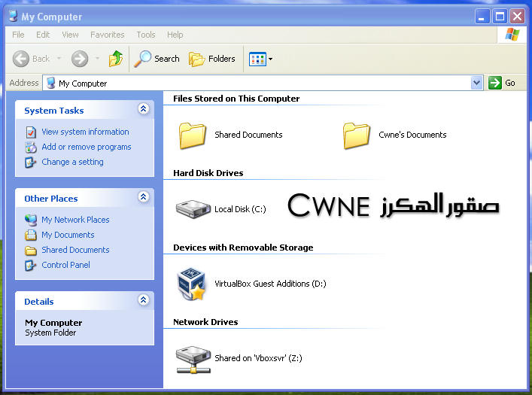The height and width of the screenshot is (395, 532).
Task: Toggle the Folders pane
Action: 212,59
